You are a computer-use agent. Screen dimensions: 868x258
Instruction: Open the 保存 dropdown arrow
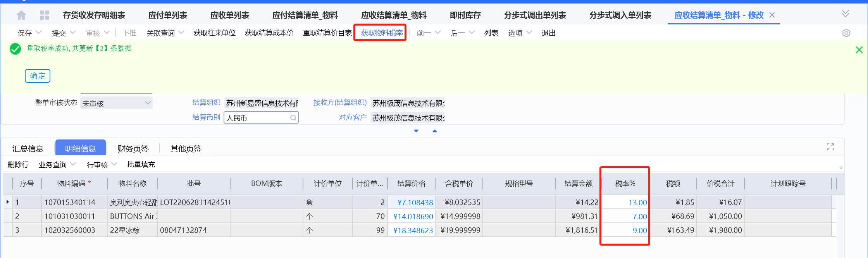(x=38, y=32)
